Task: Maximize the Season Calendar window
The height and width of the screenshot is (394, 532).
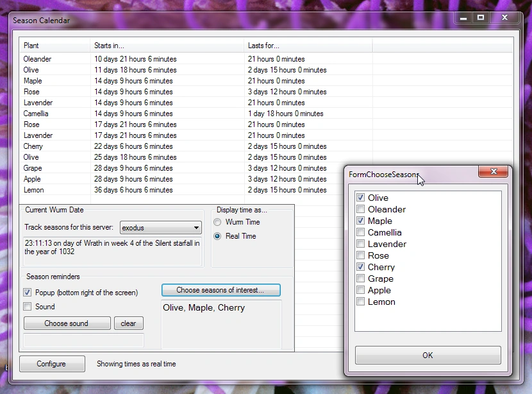Action: 481,18
